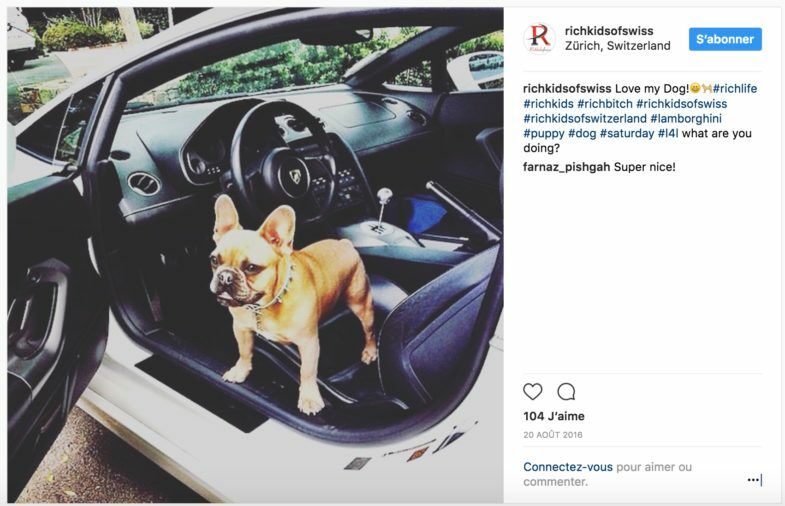
Task: Visit farnaz_pishgah commenter profile
Action: (567, 167)
